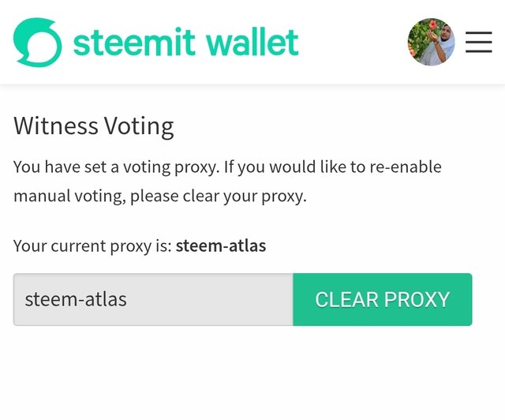Click the word "PROXY" on the green button
Viewport: 505px width, 420px height.
pyautogui.click(x=417, y=300)
